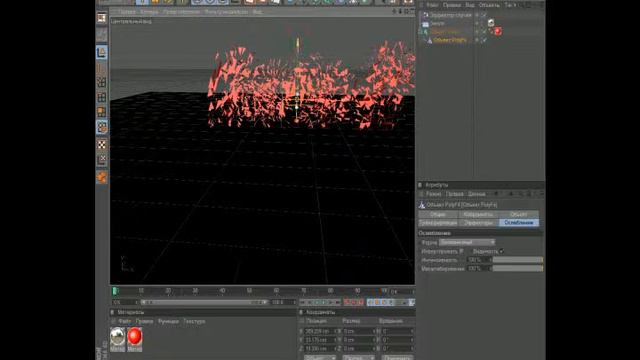This screenshot has height=360, width=640.
Task: Click the green play forward button
Action: pos(324,302)
